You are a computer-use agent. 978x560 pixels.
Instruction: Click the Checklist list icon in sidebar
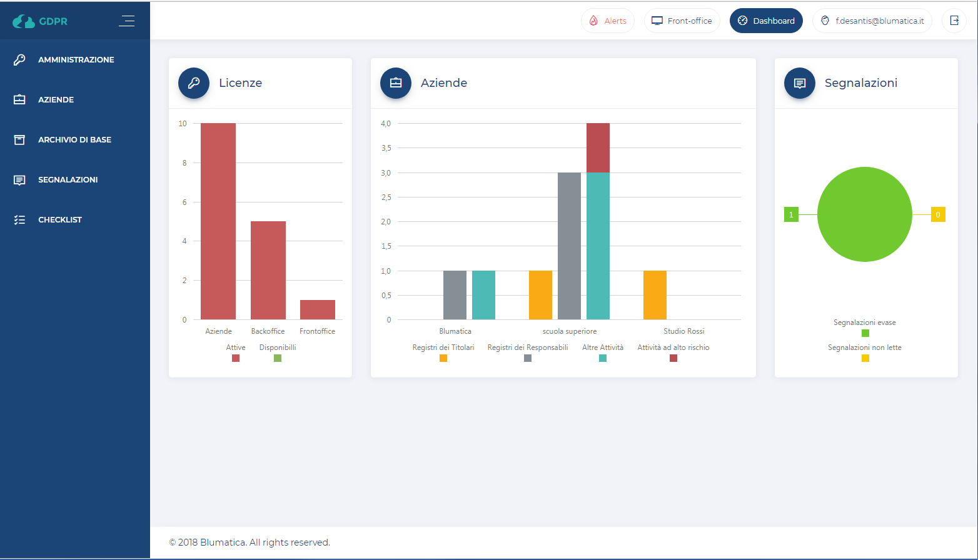tap(19, 220)
